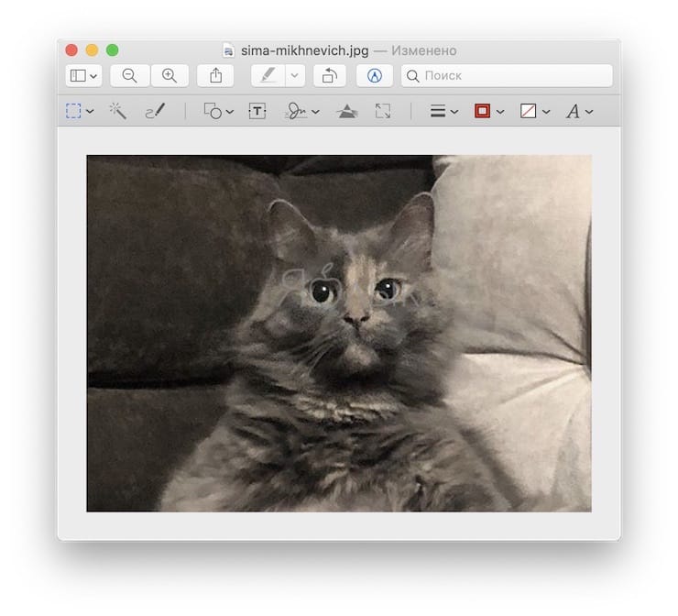The width and height of the screenshot is (678, 616).
Task: Open the sidebar view menu button
Action: coord(84,76)
